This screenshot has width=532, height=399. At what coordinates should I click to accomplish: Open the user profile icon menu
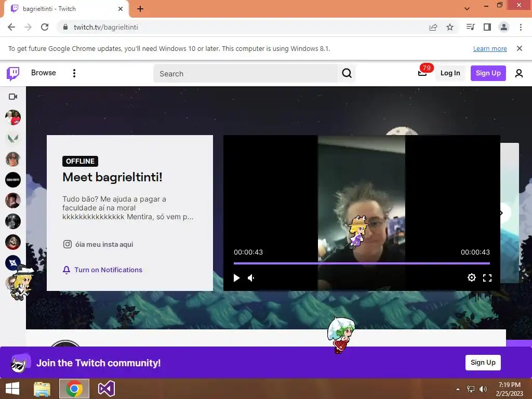519,73
